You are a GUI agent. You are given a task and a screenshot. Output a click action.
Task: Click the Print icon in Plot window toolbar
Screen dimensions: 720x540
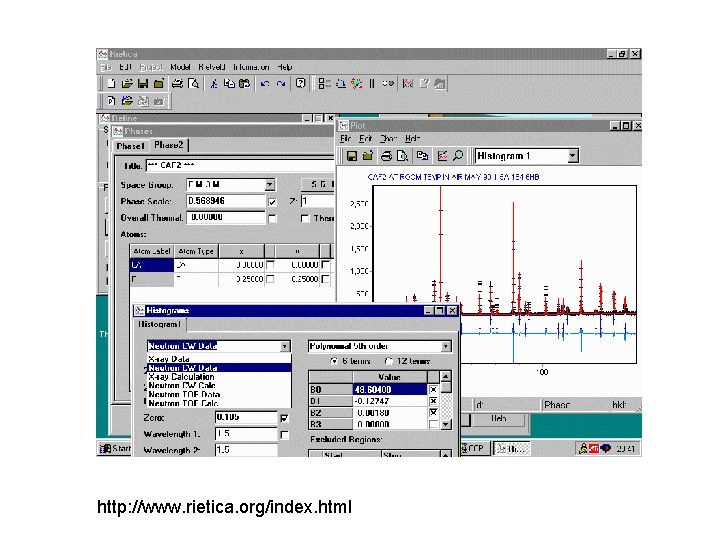click(x=387, y=156)
